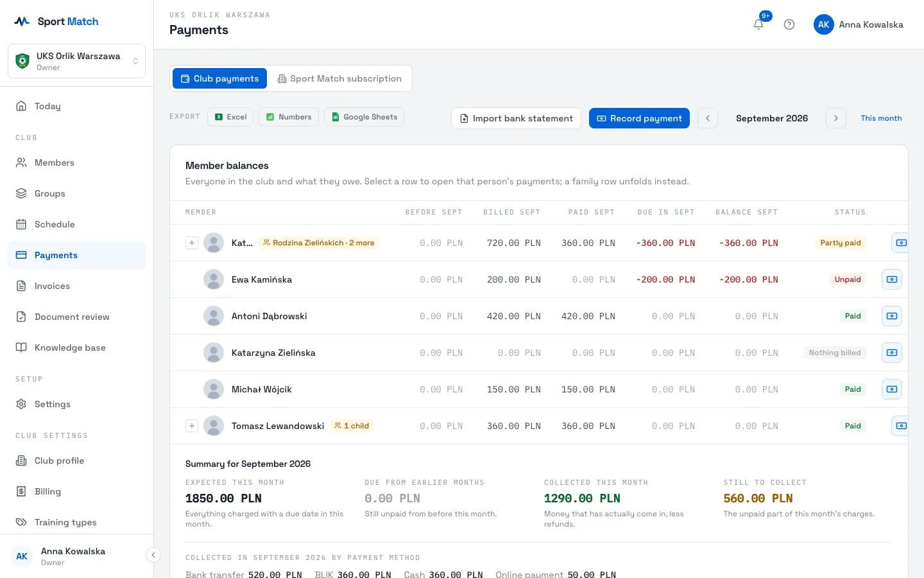Open the notifications bell
924x578 pixels.
[758, 24]
